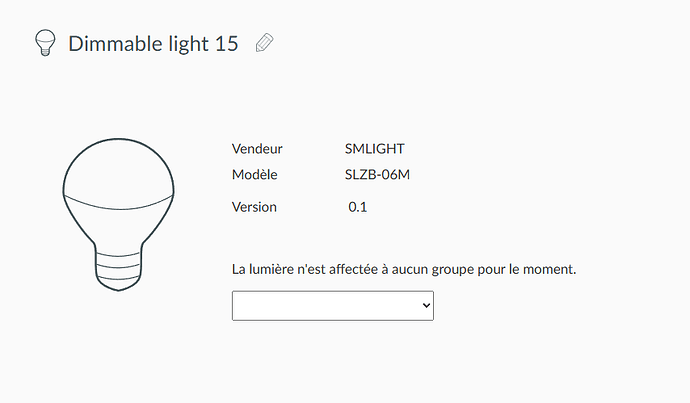Click the glass dome of large bulb
Screen dimensions: 690x403
coord(118,174)
